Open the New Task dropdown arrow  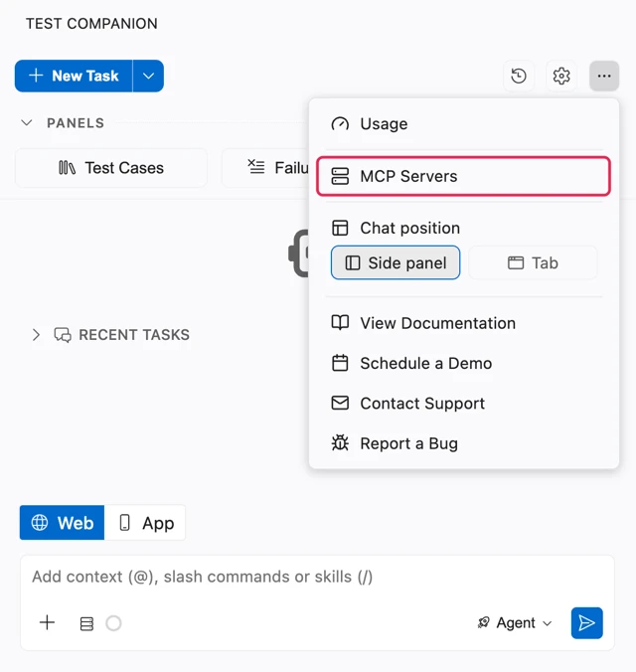click(148, 76)
